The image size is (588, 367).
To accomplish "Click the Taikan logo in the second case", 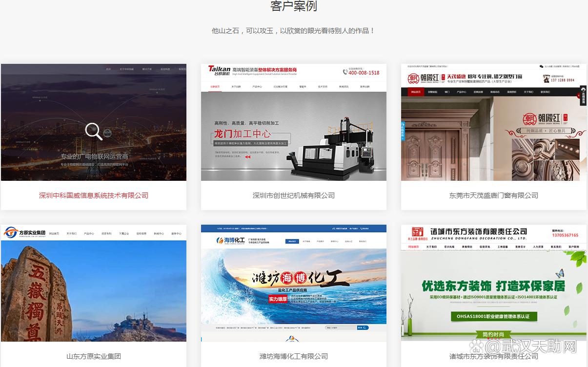I will (219, 71).
